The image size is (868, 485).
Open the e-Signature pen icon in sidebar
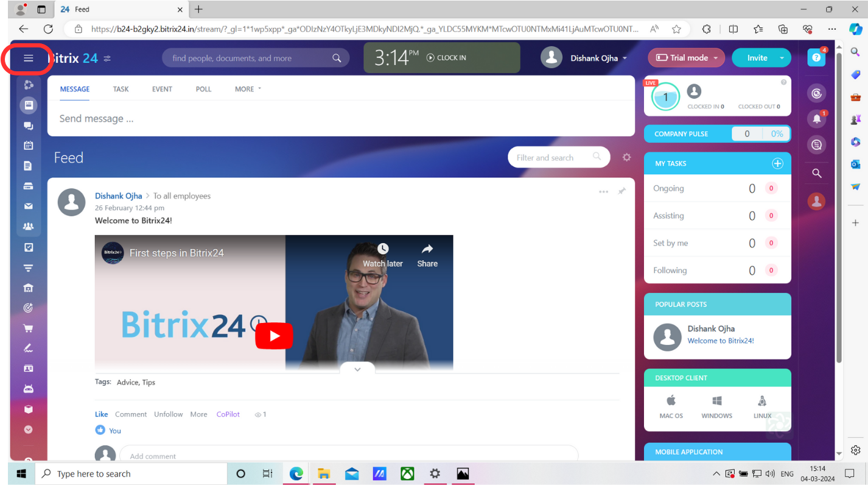click(x=28, y=348)
